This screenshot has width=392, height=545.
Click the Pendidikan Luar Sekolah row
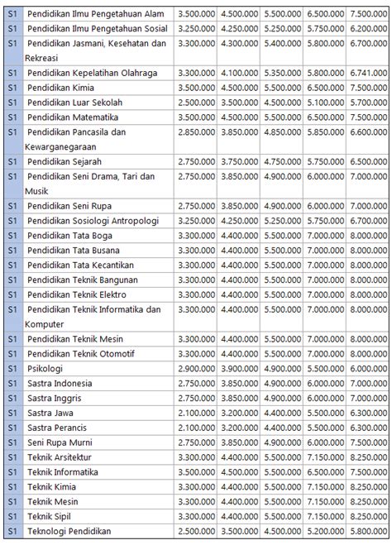click(x=196, y=103)
